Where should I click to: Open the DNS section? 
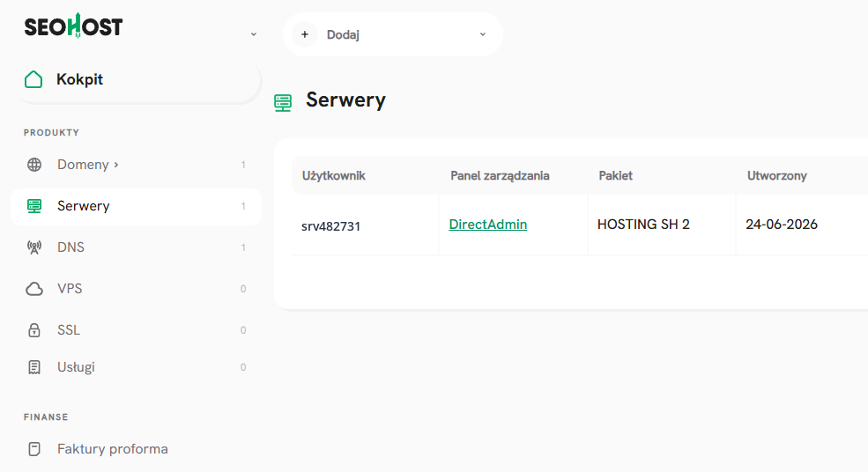tap(70, 247)
